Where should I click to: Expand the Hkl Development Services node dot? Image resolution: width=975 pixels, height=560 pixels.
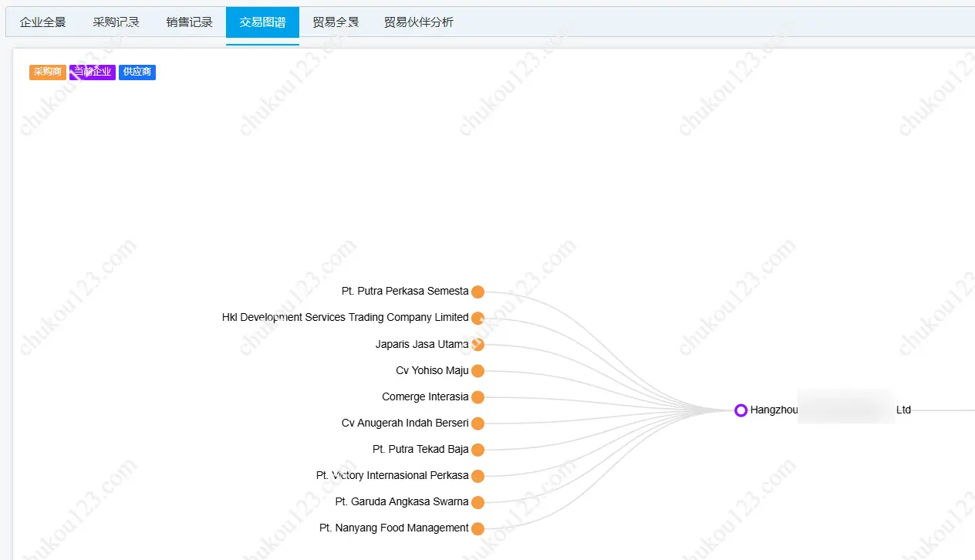click(477, 318)
